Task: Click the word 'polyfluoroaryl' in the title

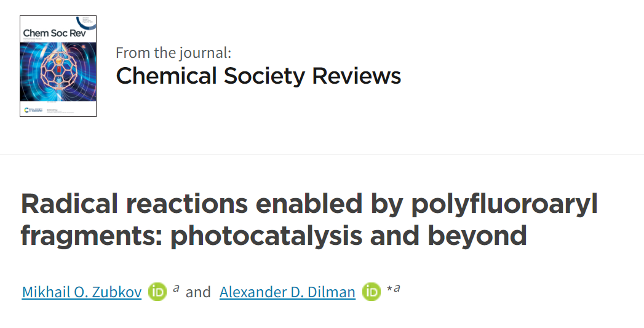Action: 504,205
